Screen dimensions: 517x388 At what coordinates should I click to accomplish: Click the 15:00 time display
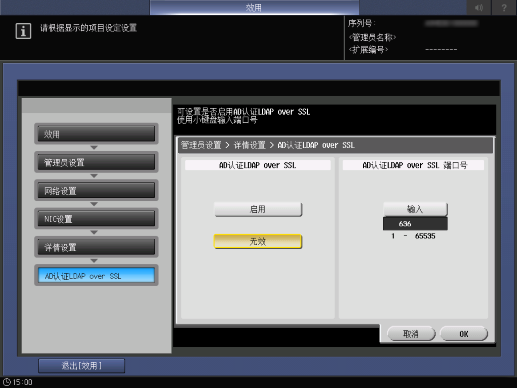(x=23, y=382)
